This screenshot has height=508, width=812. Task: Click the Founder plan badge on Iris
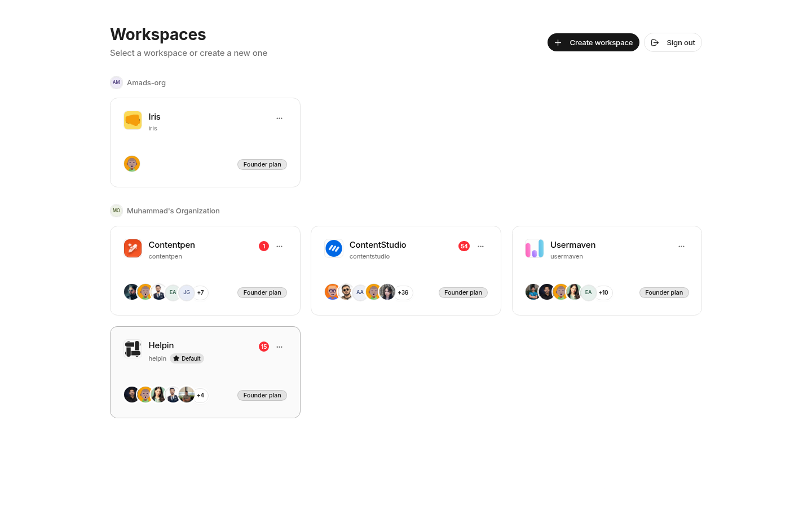[x=262, y=164]
